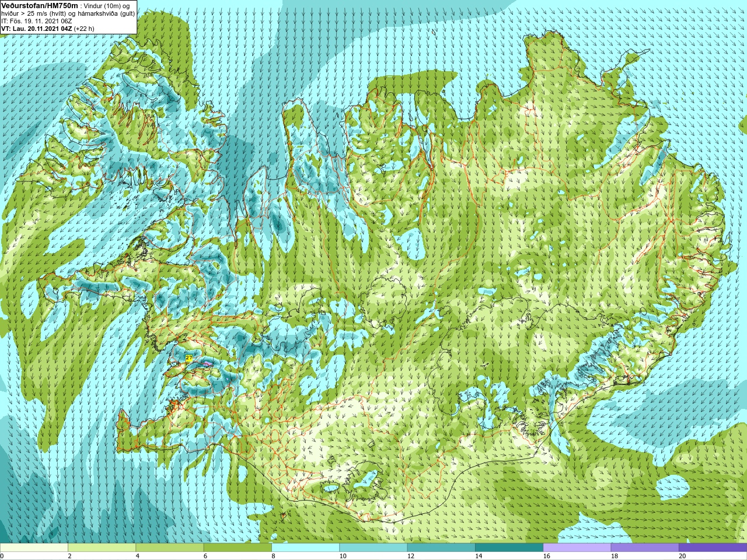Click the 'Vindur (10m) og' text
The height and width of the screenshot is (560, 747).
click(107, 5)
